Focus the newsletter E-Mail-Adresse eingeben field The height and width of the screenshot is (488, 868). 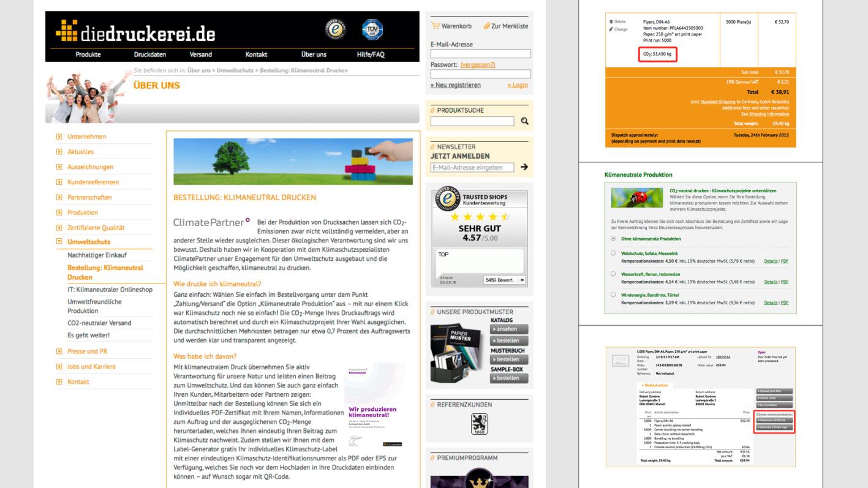pos(471,167)
